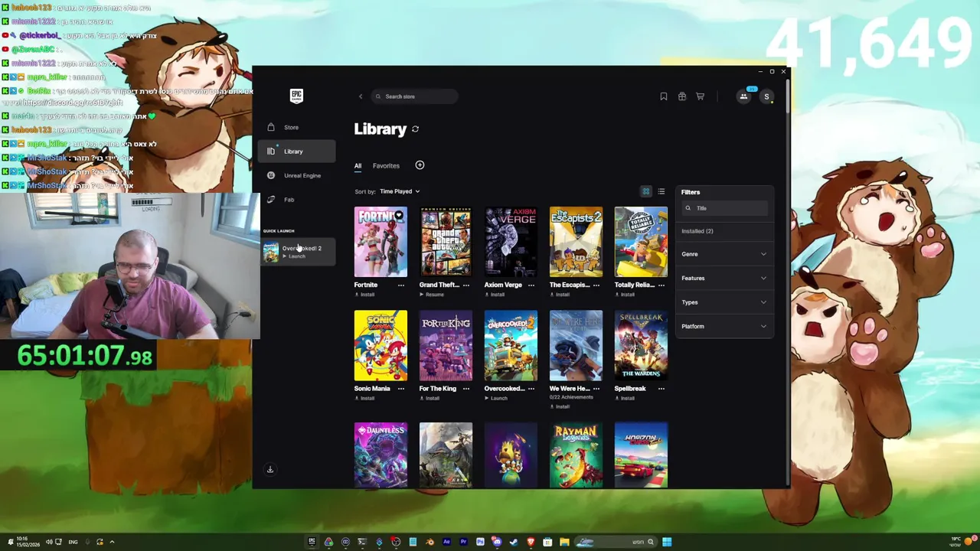Open the Sonic Mania three-dot options menu
Viewport: 980px width, 551px height.
(400, 388)
